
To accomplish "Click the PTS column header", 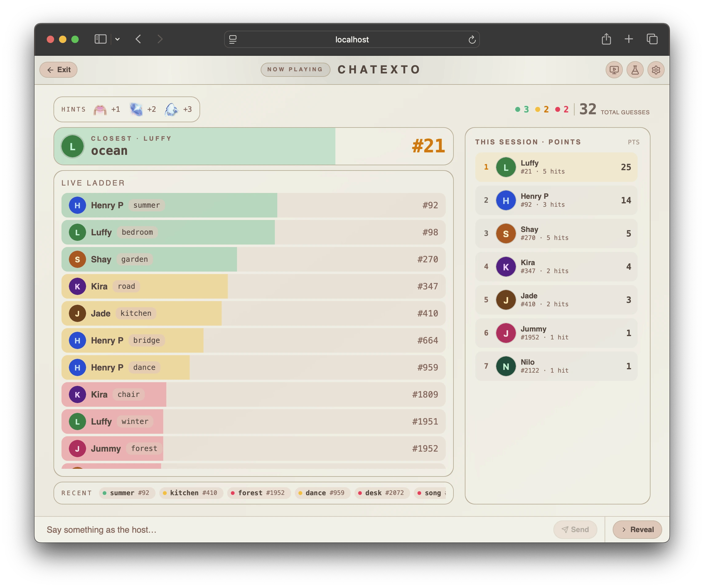I will (633, 142).
